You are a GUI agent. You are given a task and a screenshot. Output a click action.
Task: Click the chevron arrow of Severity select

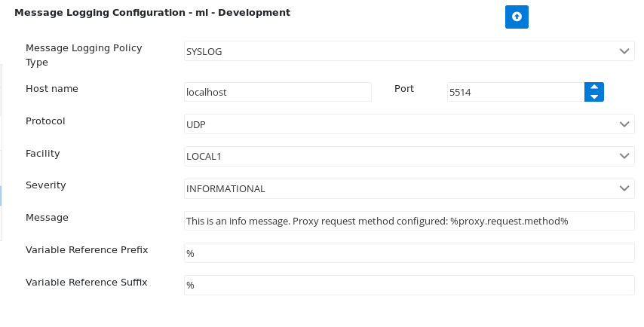coord(624,188)
